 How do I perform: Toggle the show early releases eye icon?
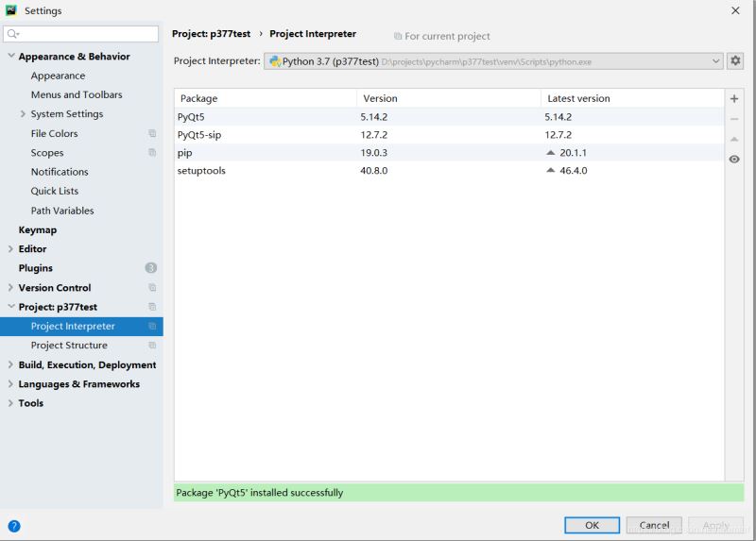(x=734, y=159)
